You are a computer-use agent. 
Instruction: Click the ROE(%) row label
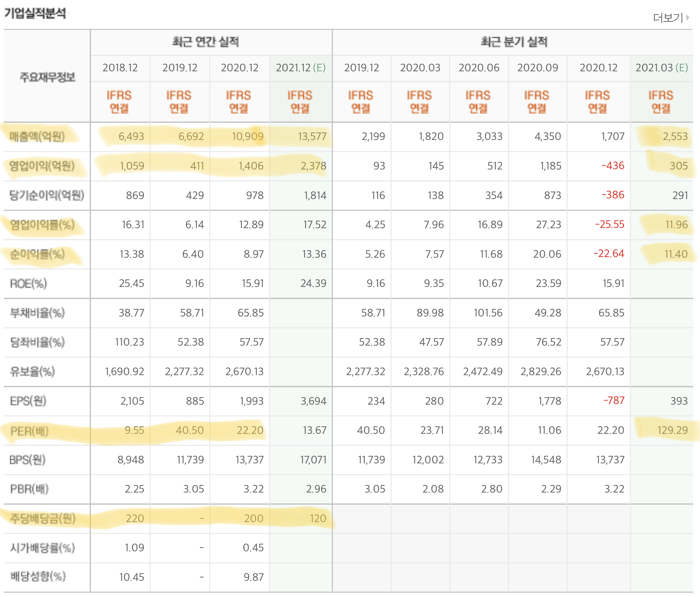28,284
